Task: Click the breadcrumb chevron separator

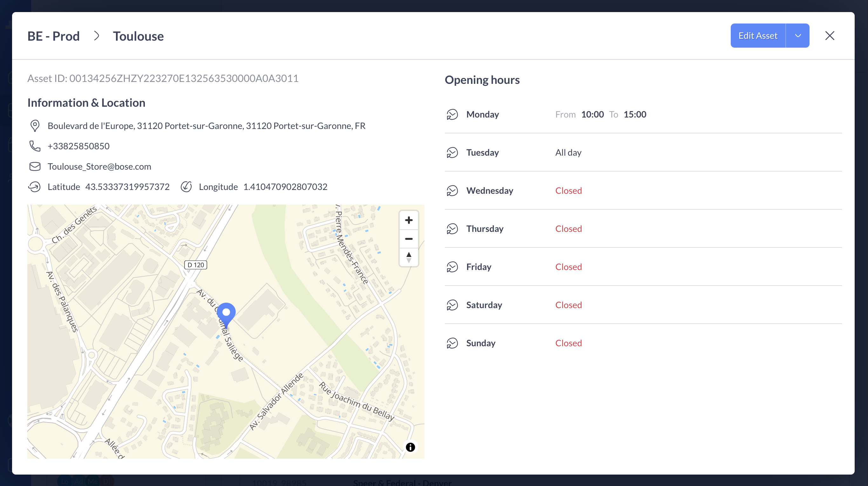Action: pyautogui.click(x=96, y=36)
